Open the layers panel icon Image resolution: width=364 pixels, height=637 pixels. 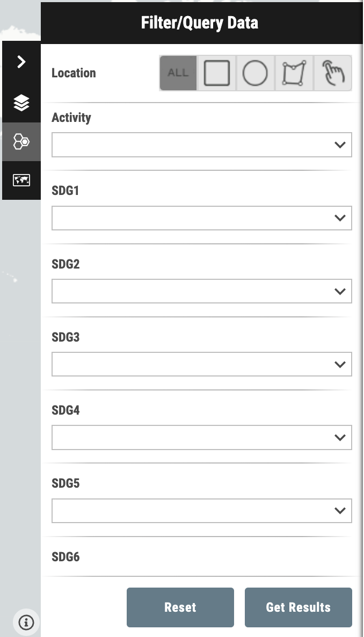click(21, 103)
